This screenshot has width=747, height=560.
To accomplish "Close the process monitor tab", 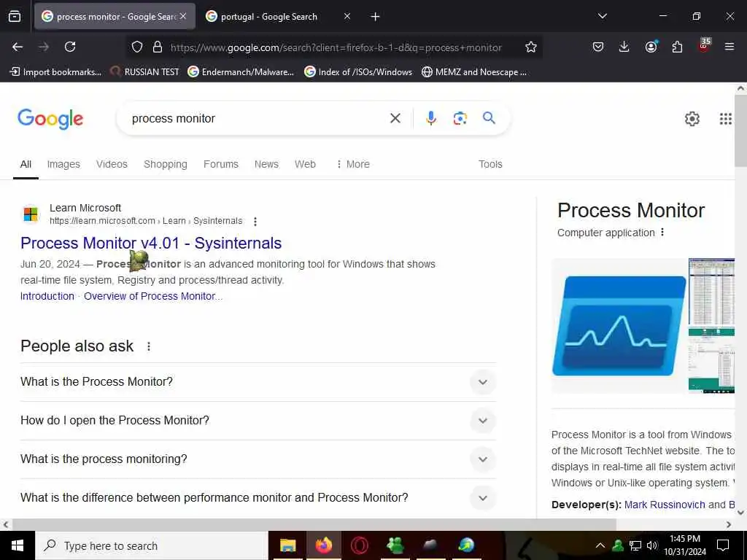I will (x=183, y=16).
